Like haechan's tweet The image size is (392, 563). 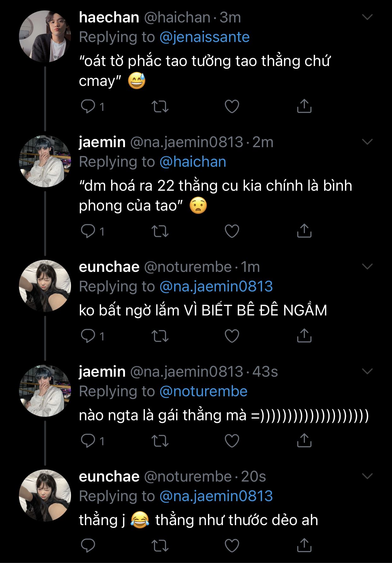[x=232, y=106]
